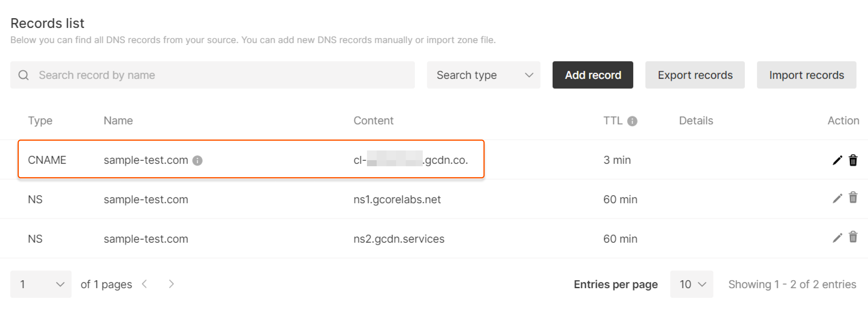Image resolution: width=868 pixels, height=310 pixels.
Task: Delete the ns2.gcdn.services NS record
Action: (x=853, y=237)
